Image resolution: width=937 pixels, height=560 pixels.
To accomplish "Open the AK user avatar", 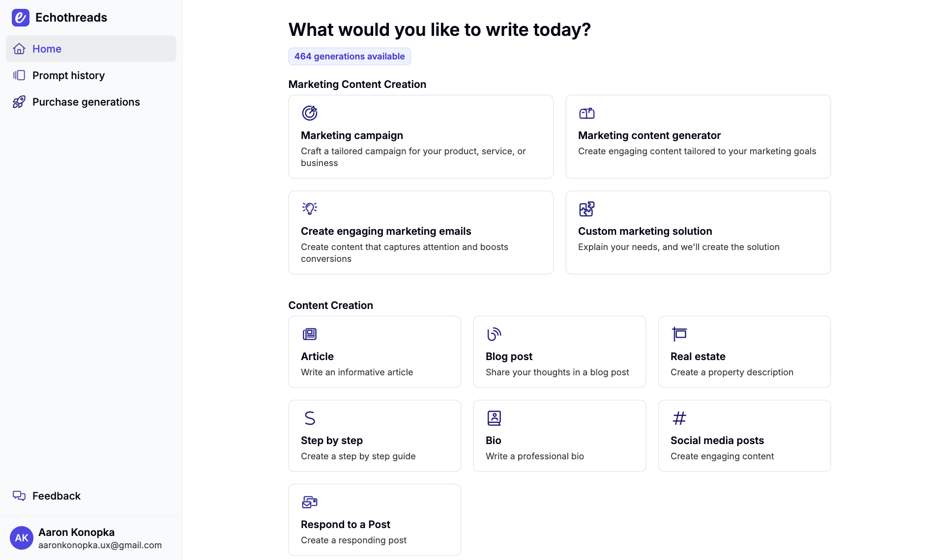I will [x=21, y=538].
